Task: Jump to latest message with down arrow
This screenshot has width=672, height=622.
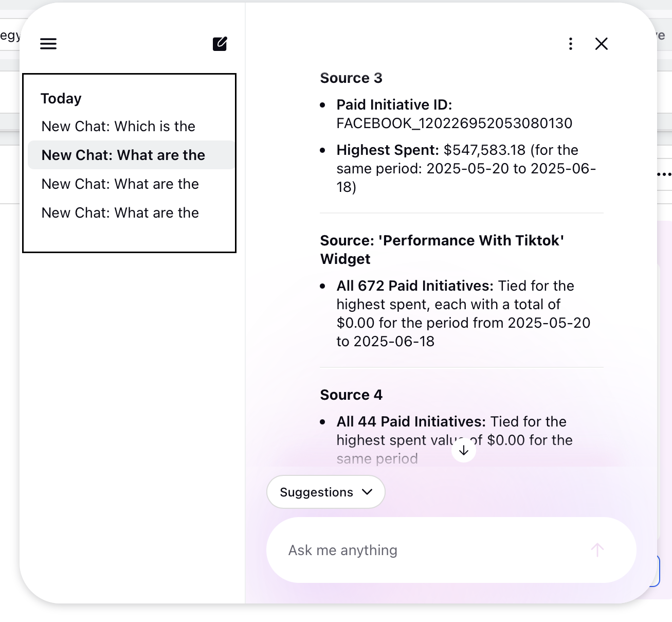Action: click(x=464, y=450)
